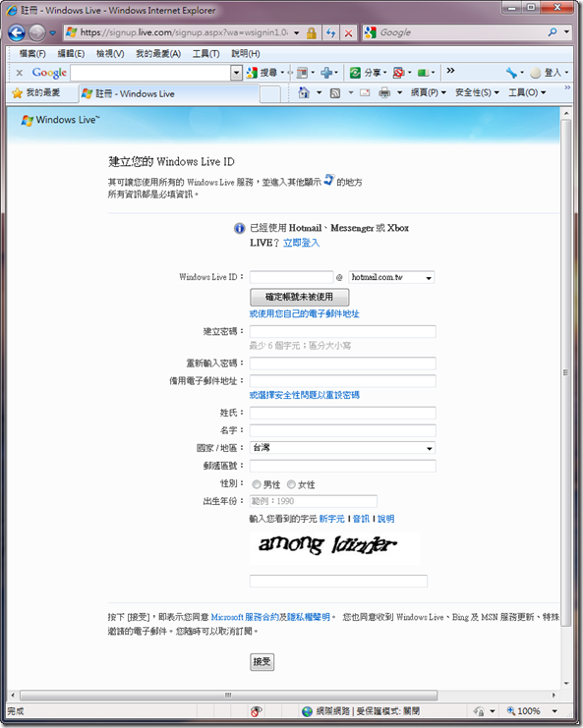Open the Google toolbar wrench settings
Screen dimensions: 583x728
512,73
